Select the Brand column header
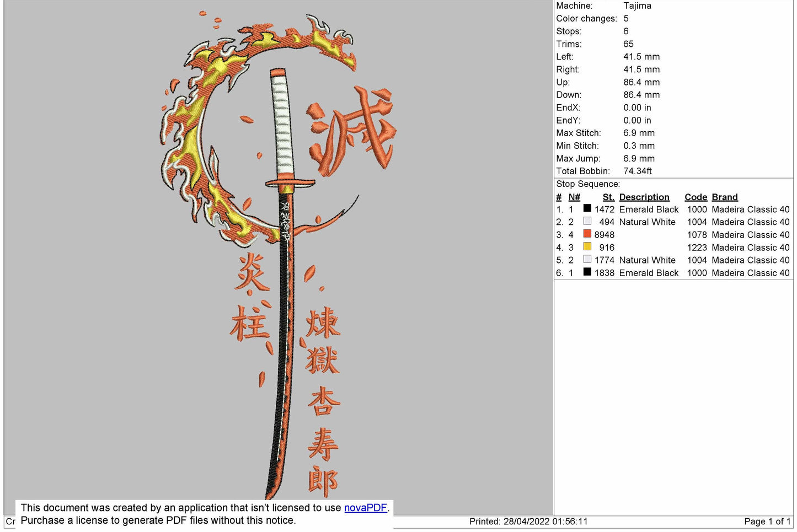797x532 pixels. 724,197
